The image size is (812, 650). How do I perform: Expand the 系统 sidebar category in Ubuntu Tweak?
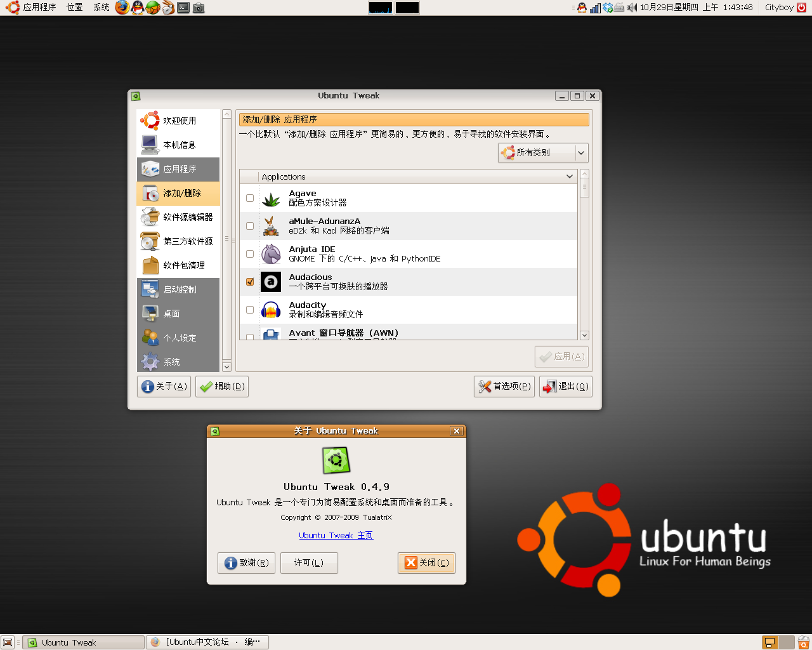coord(178,361)
